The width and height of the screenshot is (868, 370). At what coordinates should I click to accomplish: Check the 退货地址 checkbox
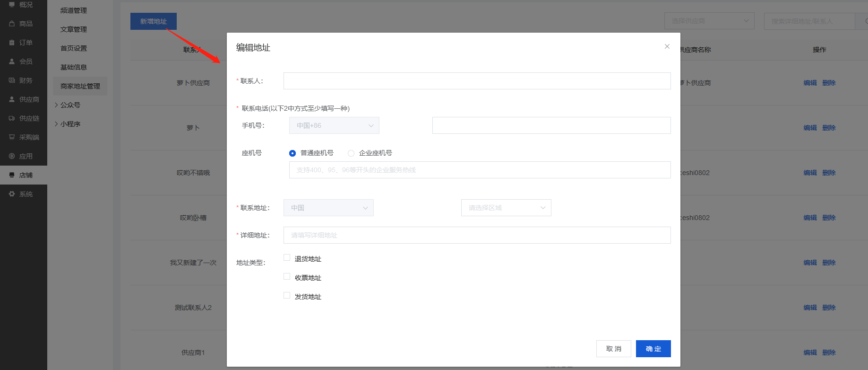(x=287, y=257)
